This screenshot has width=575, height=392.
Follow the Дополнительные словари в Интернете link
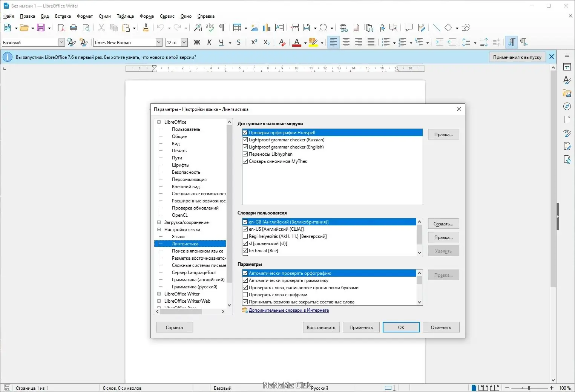(288, 310)
